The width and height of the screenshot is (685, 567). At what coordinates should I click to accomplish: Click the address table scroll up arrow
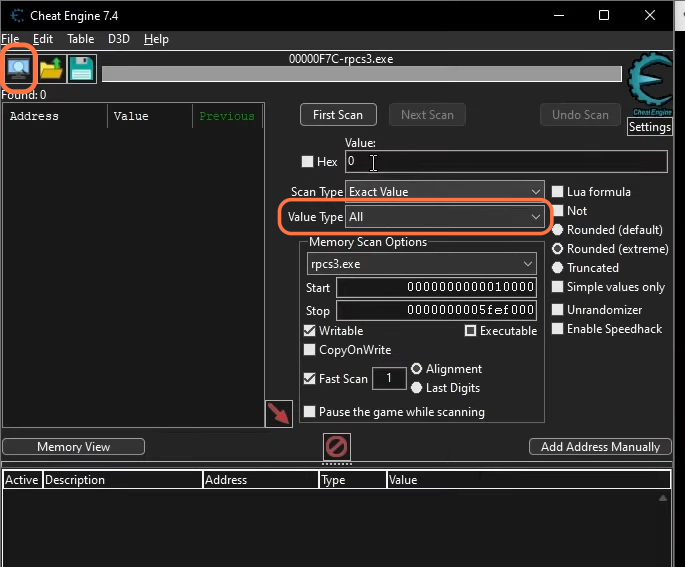click(663, 498)
